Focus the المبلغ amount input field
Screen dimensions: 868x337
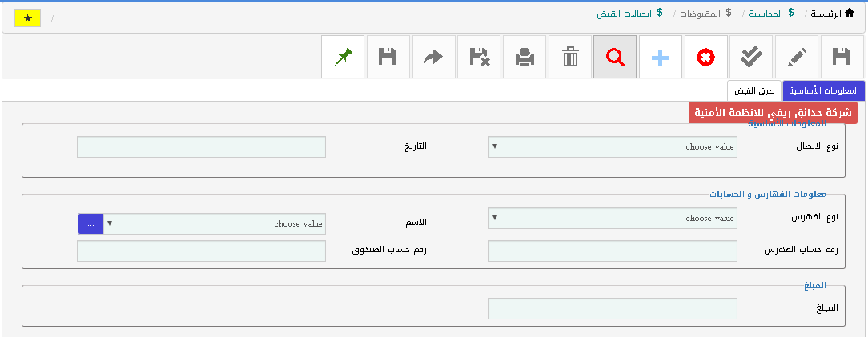613,308
